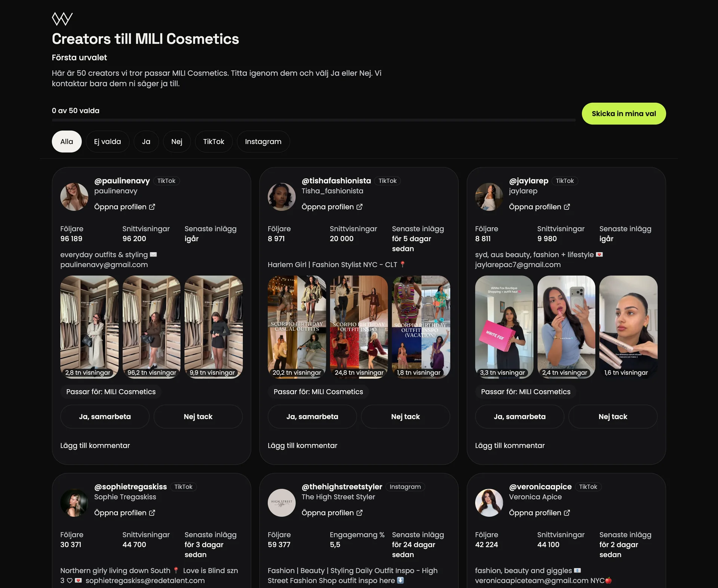Click the 0 av 50 valda progress bar

(x=314, y=120)
